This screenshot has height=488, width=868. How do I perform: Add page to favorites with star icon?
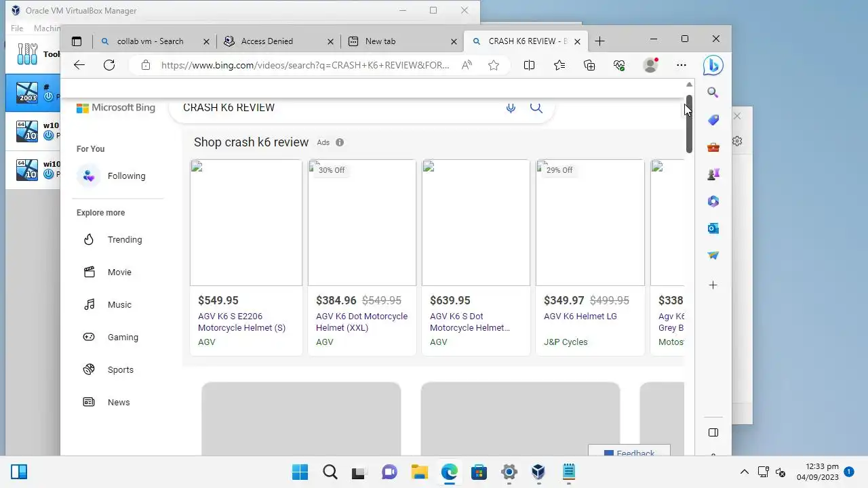(494, 65)
